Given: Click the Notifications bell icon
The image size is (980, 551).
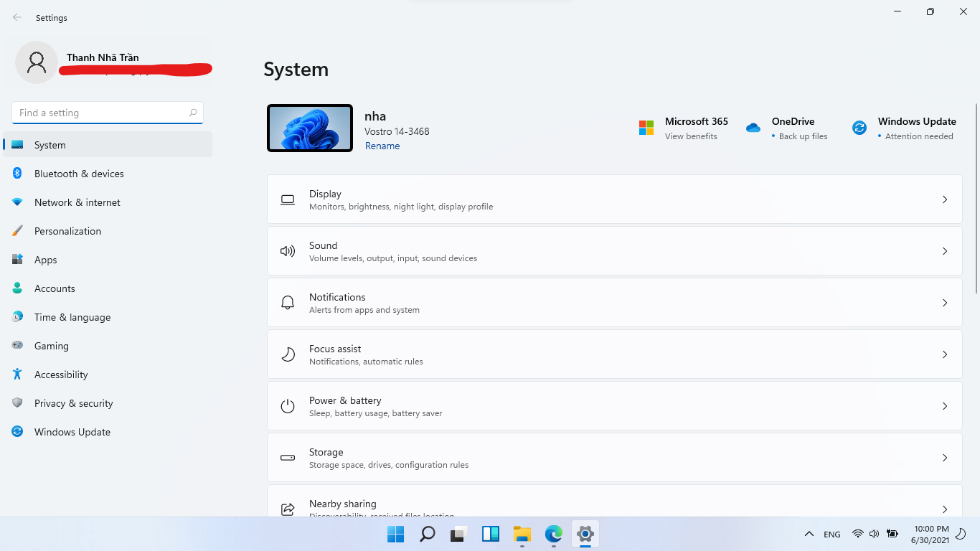Looking at the screenshot, I should coord(288,303).
